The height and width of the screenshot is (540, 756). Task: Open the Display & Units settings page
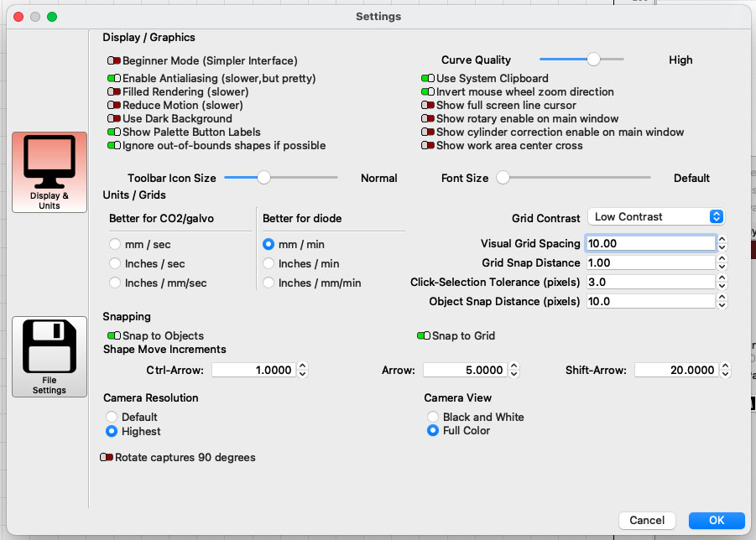[x=50, y=172]
